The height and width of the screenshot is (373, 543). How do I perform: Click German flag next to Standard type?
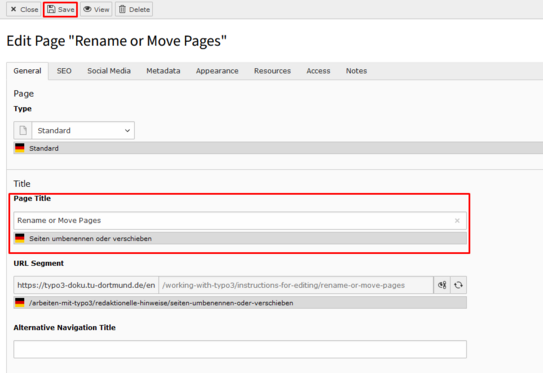[20, 148]
